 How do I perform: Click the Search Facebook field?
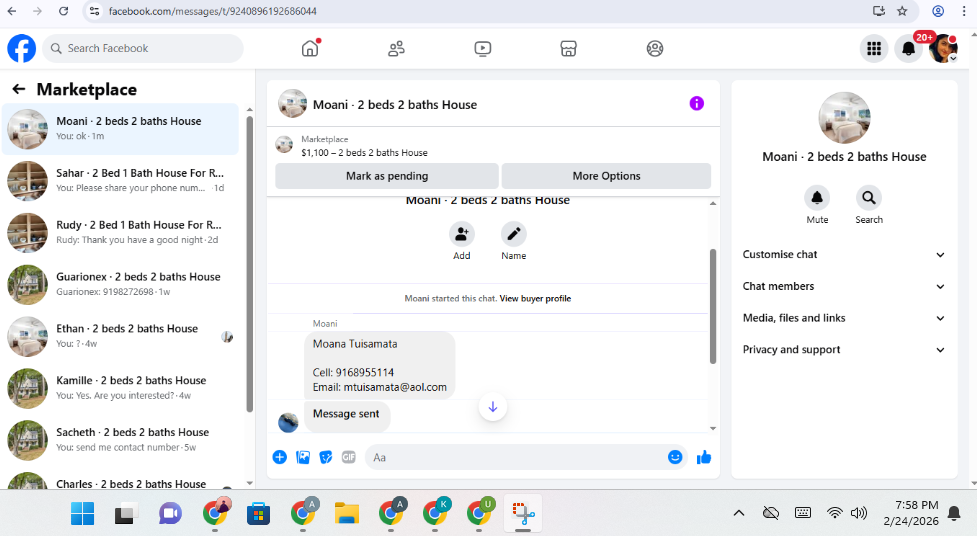(x=143, y=49)
